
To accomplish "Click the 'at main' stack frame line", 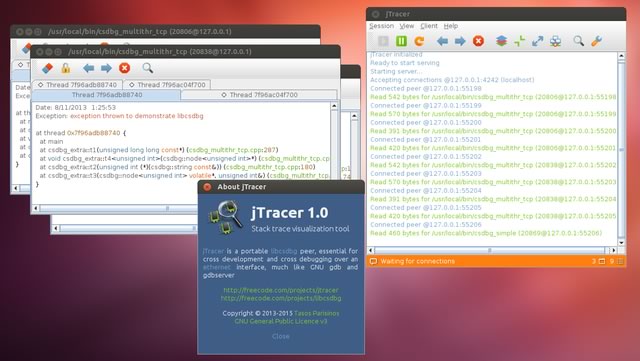I will pos(51,141).
